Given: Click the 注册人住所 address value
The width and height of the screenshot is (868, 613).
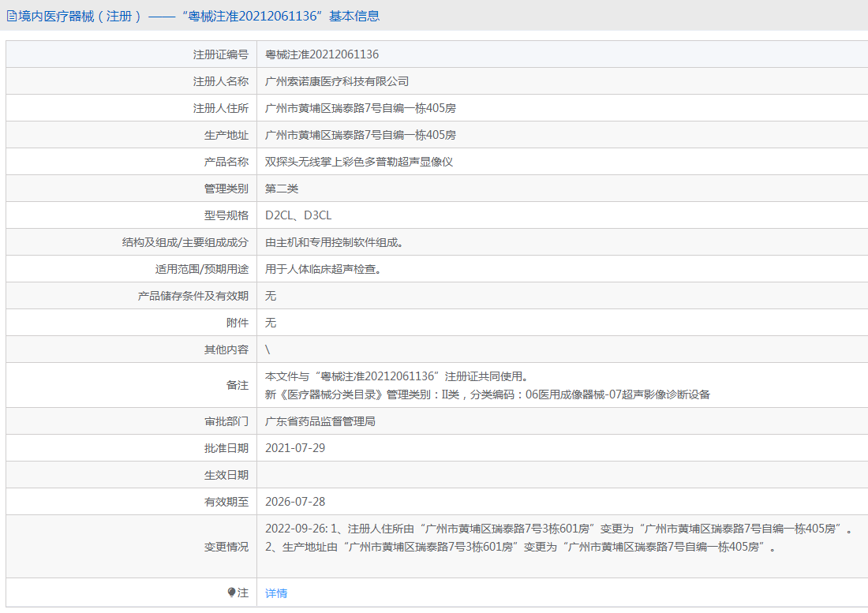Looking at the screenshot, I should tap(361, 108).
